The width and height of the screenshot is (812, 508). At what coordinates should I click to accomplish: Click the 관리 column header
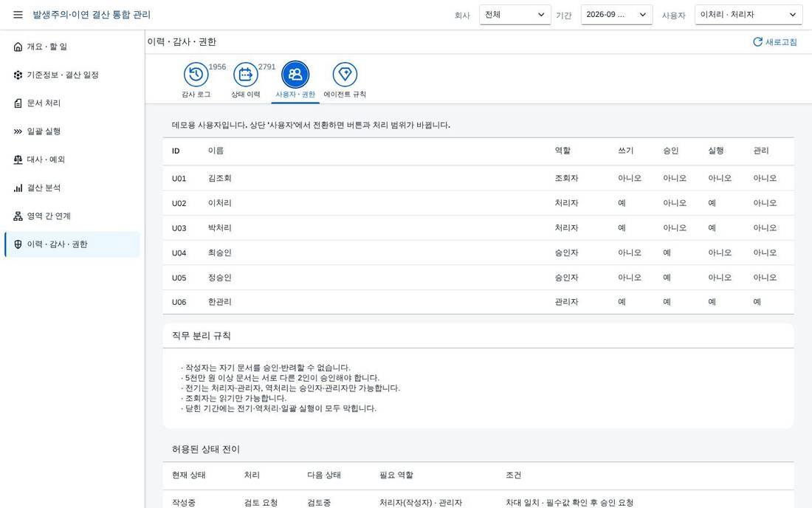pyautogui.click(x=761, y=151)
